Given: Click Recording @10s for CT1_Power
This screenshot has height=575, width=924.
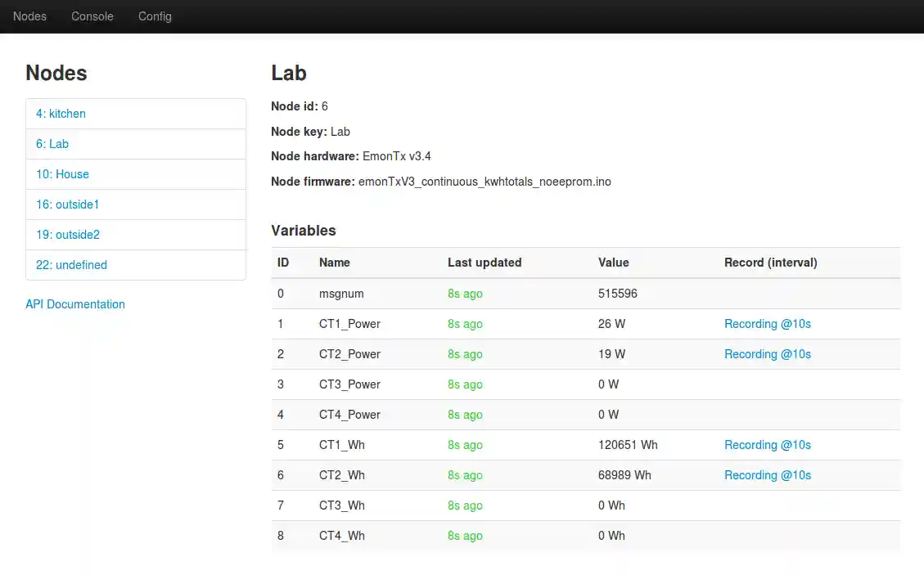Looking at the screenshot, I should 767,324.
